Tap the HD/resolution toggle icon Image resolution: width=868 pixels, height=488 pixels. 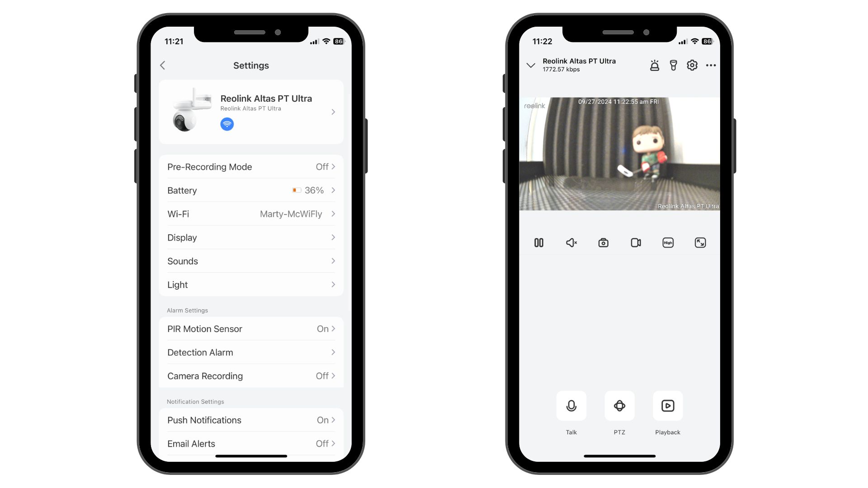pos(667,243)
